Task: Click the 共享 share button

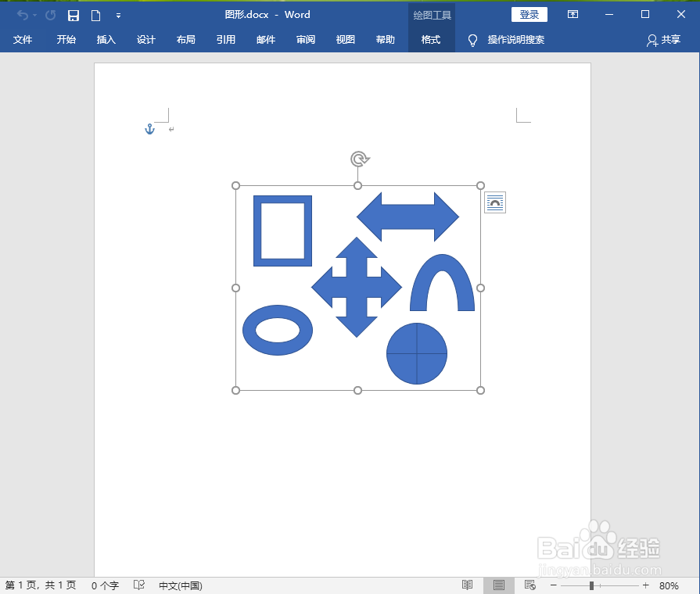Action: click(x=664, y=40)
